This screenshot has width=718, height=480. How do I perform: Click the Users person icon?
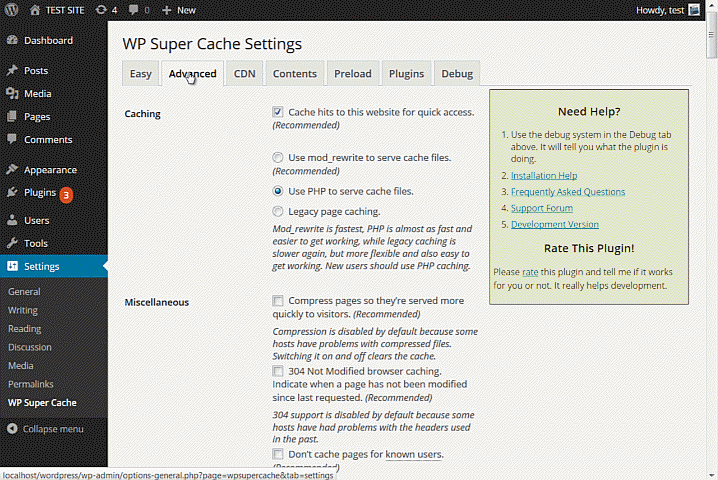(x=12, y=220)
